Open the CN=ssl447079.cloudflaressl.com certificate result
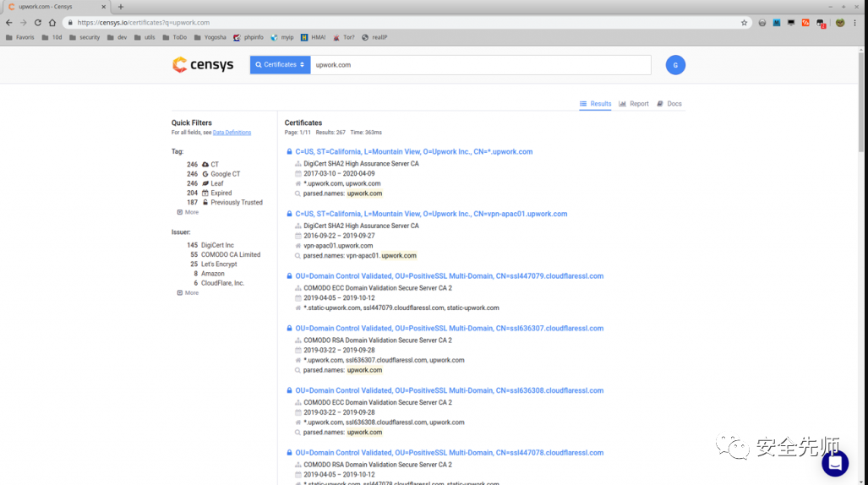The height and width of the screenshot is (485, 868). point(450,275)
